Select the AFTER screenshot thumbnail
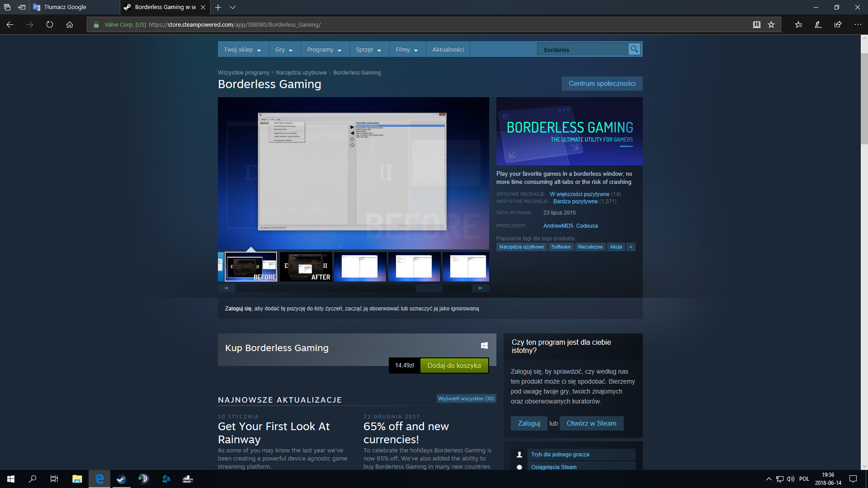Image resolution: width=868 pixels, height=488 pixels. pyautogui.click(x=306, y=267)
